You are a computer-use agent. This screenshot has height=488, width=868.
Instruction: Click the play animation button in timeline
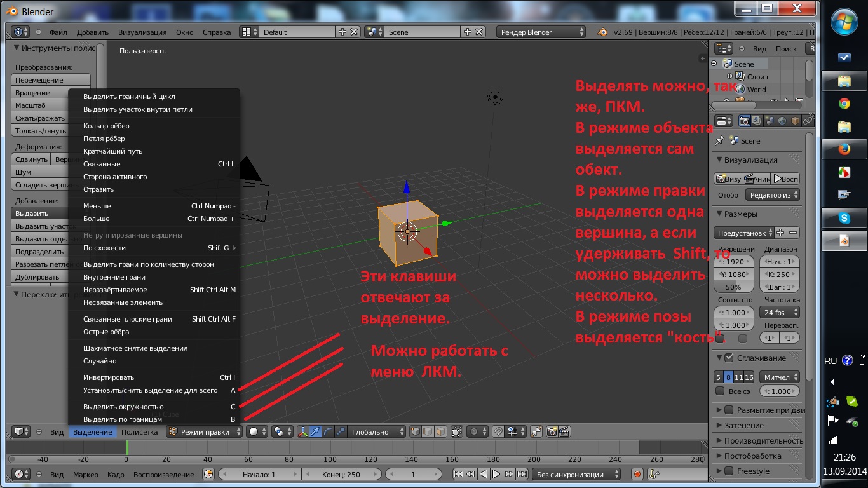tap(496, 474)
